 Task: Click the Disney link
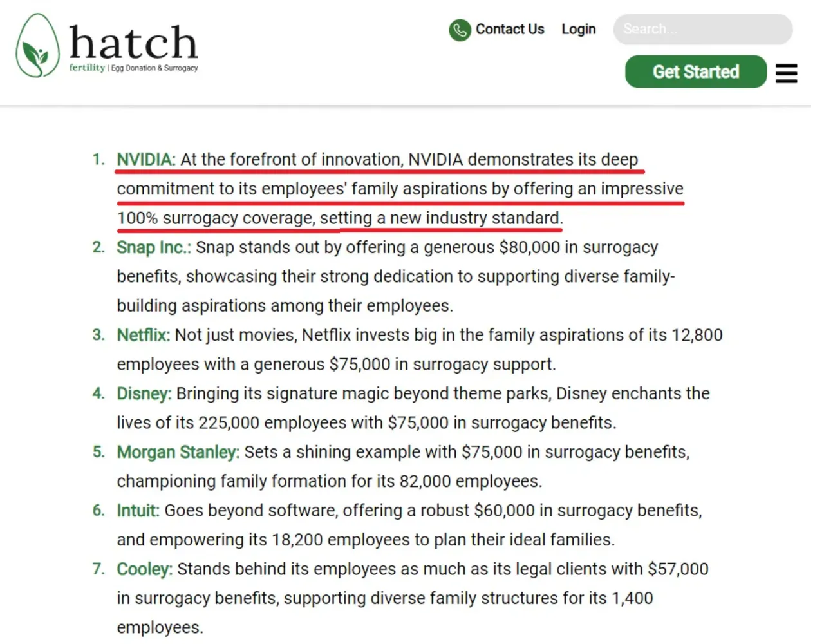click(144, 394)
